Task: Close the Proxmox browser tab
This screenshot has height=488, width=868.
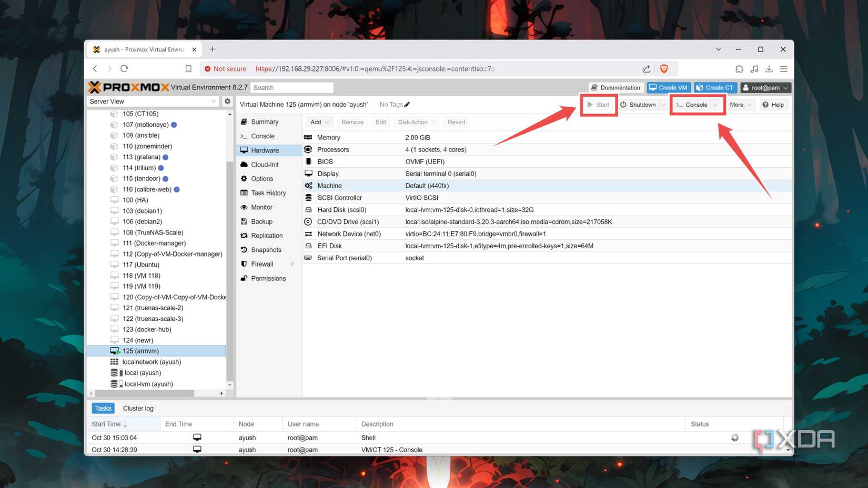Action: (194, 49)
